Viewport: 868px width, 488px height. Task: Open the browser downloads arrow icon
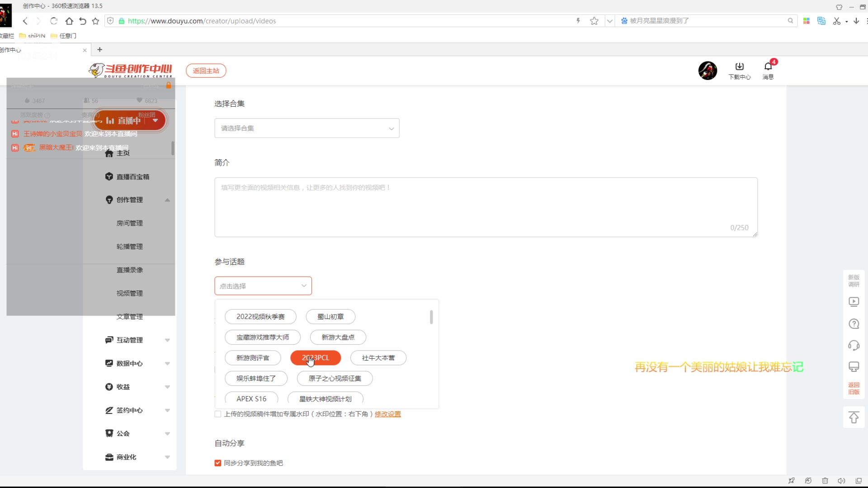[x=856, y=21]
